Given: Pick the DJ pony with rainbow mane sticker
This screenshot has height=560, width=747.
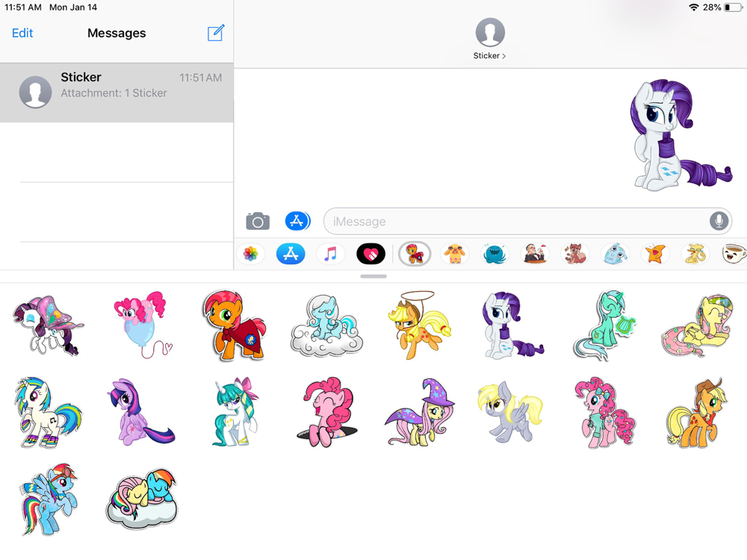Looking at the screenshot, I should 48,412.
